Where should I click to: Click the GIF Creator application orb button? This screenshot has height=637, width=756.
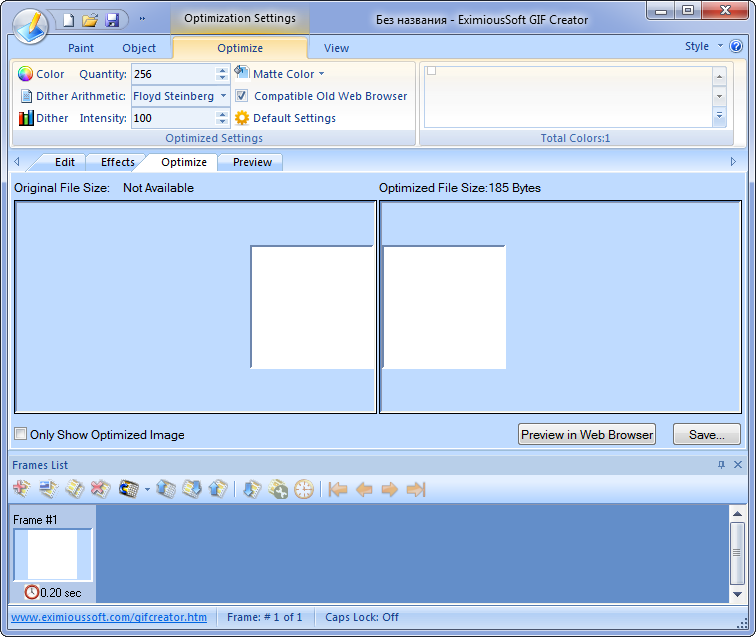(x=30, y=26)
